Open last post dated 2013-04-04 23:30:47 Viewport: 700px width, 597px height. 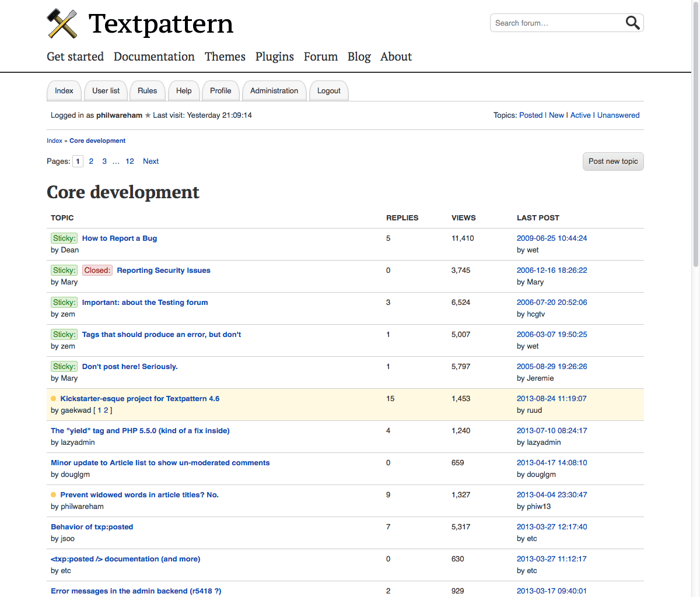(x=552, y=495)
